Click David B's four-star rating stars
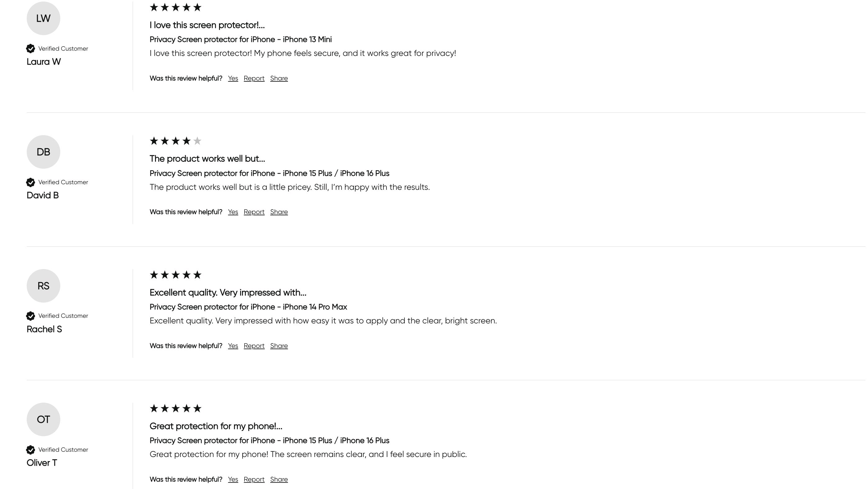Image resolution: width=868 pixels, height=489 pixels. click(176, 141)
